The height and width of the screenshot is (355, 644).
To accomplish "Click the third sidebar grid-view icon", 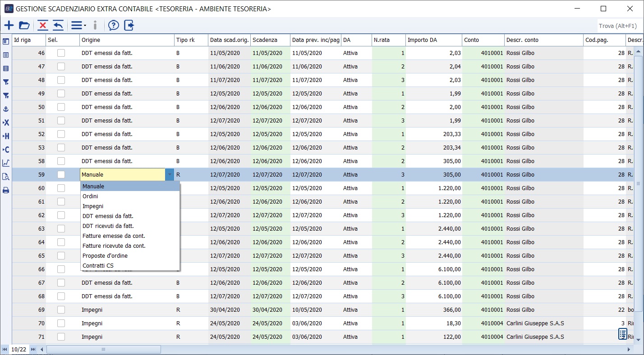I will [6, 68].
